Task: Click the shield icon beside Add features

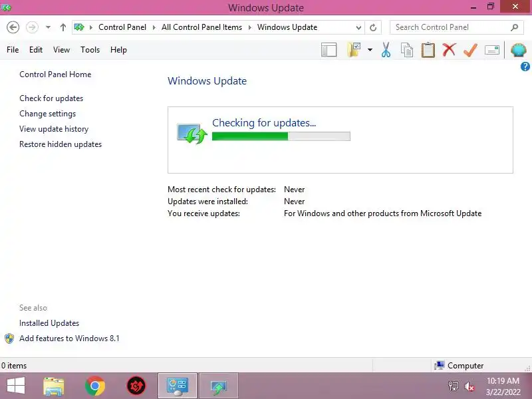Action: 9,338
